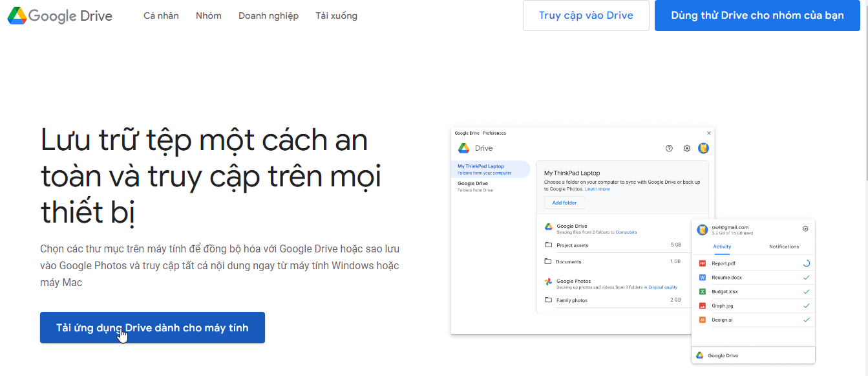Click the profile avatar in Preferences header
This screenshot has width=868, height=376.
tap(703, 148)
